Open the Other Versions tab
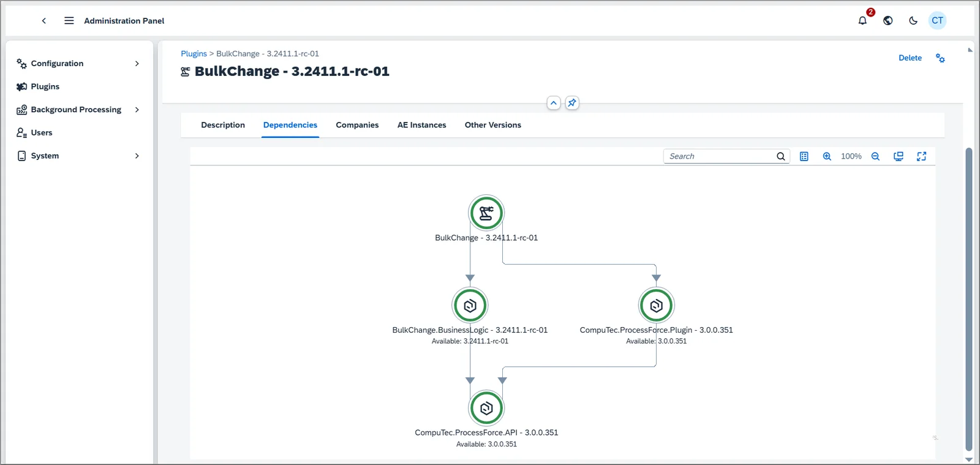 point(493,125)
